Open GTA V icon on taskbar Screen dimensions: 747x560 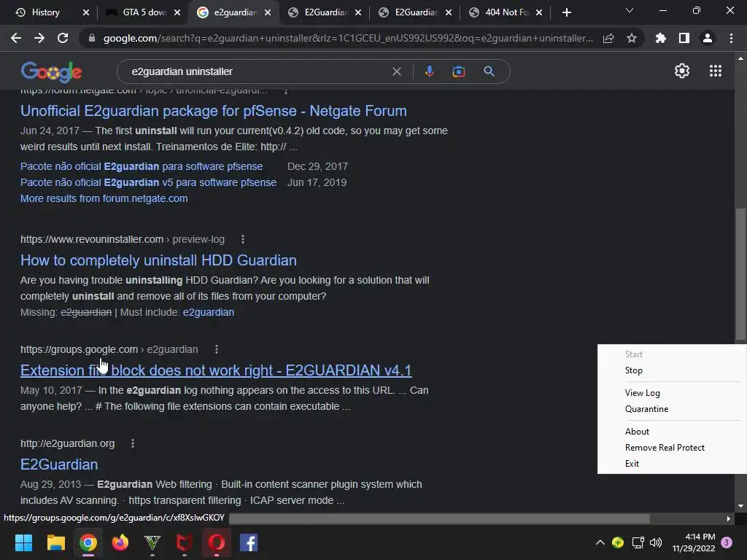[152, 542]
